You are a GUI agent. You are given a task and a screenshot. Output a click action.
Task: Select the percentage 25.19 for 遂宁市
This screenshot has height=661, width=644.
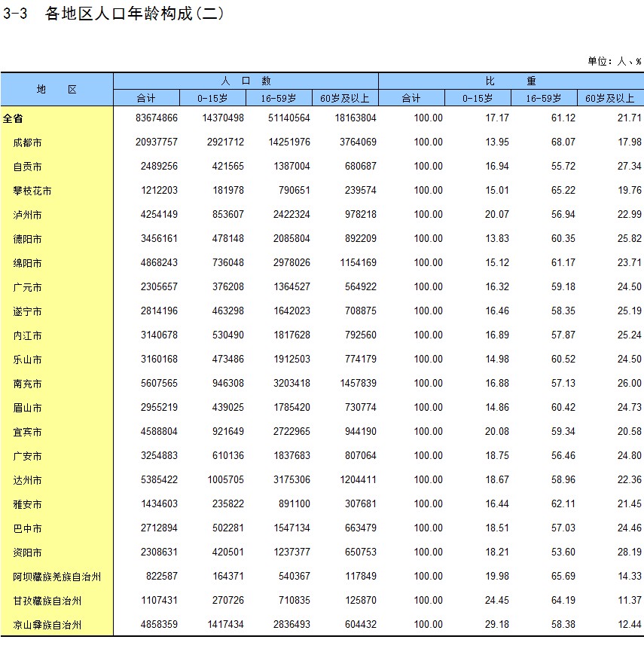point(629,311)
